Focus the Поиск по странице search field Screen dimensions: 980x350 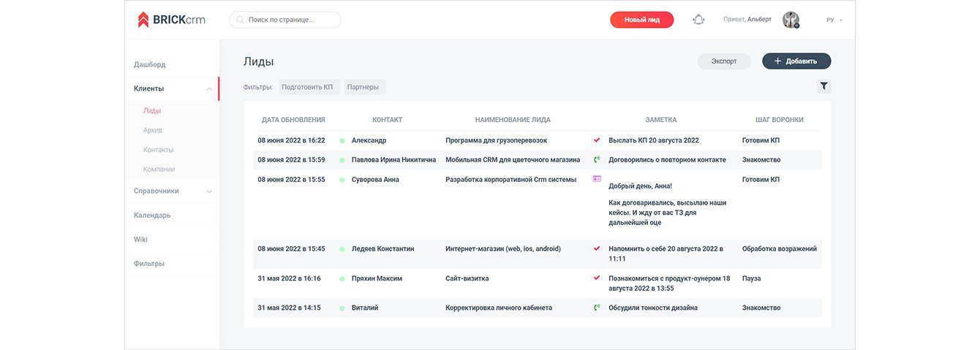(x=285, y=20)
